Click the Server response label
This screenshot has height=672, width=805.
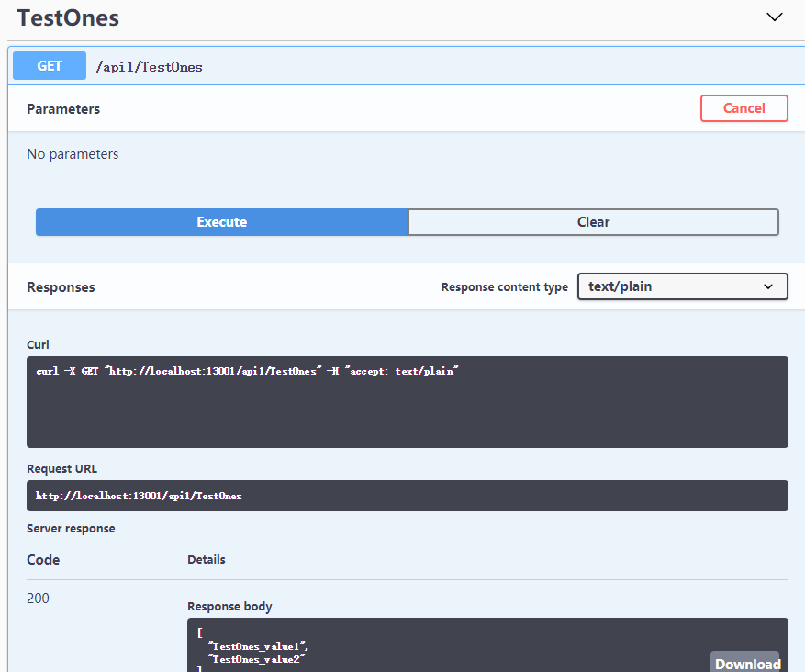point(71,528)
